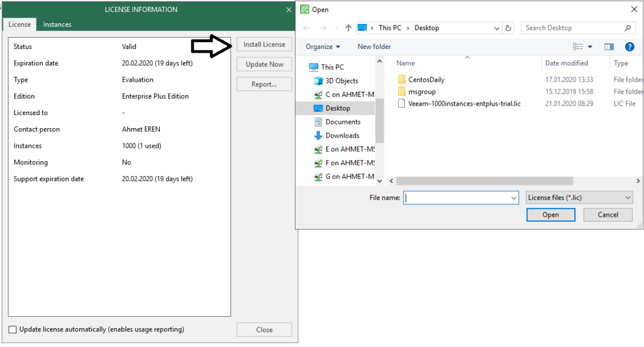The height and width of the screenshot is (347, 644).
Task: Enable Update license automatically checkbox
Action: click(13, 329)
